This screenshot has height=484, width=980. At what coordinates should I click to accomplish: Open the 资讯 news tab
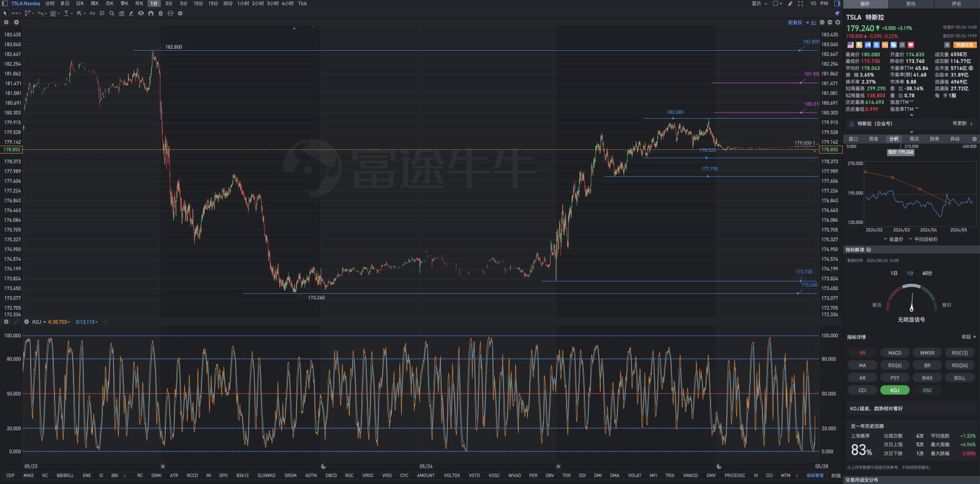click(911, 4)
